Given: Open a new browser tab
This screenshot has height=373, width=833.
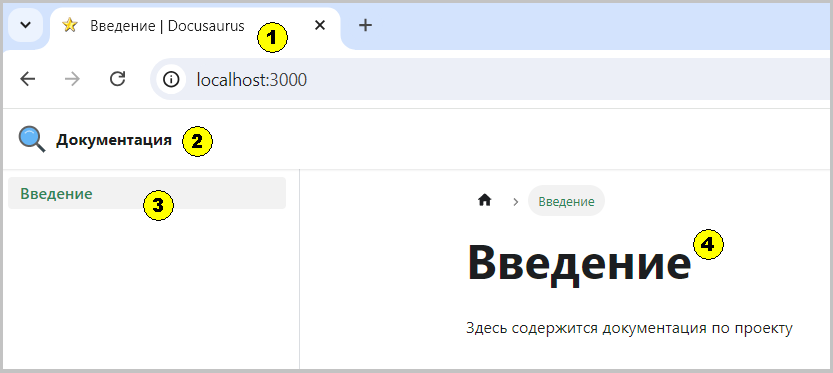Looking at the screenshot, I should (x=365, y=25).
